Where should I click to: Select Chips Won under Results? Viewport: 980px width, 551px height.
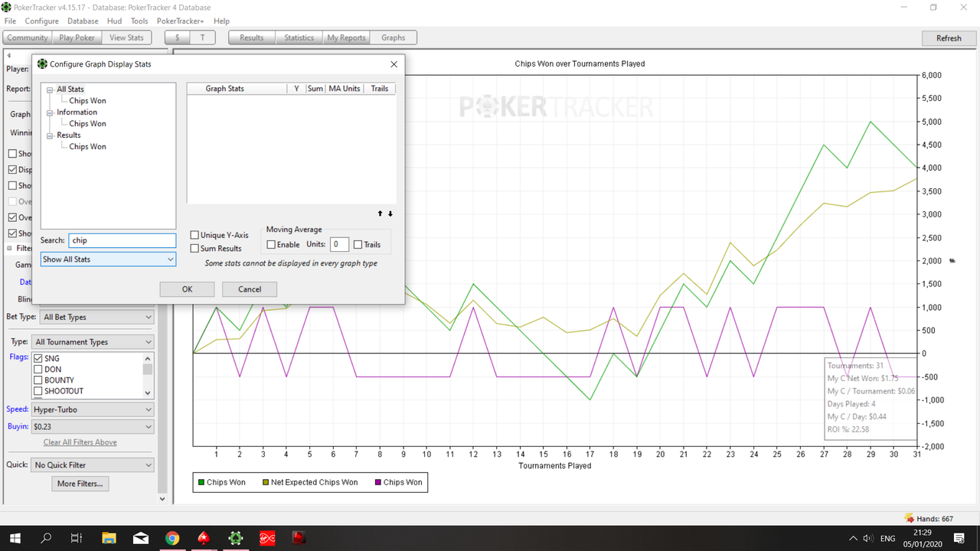[87, 147]
